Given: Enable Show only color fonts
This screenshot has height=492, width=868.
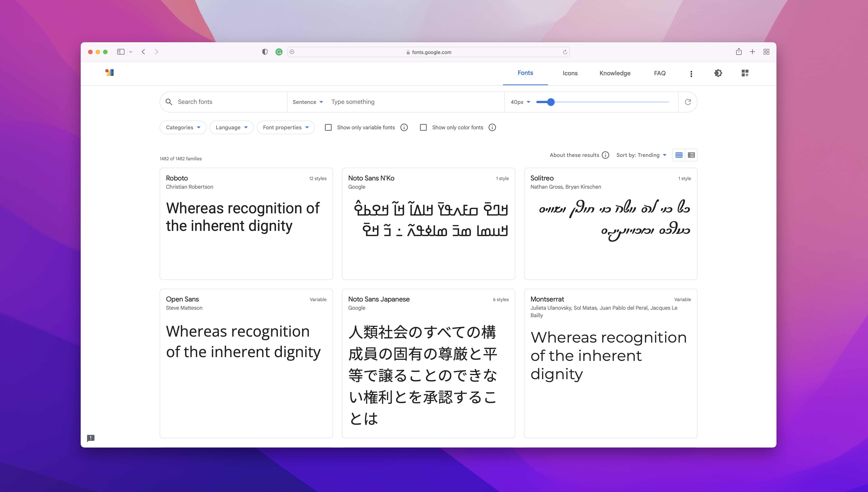Looking at the screenshot, I should (x=423, y=127).
